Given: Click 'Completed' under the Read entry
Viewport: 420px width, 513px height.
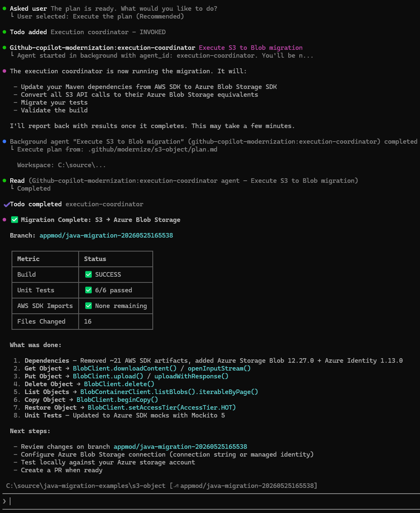Looking at the screenshot, I should 34,189.
